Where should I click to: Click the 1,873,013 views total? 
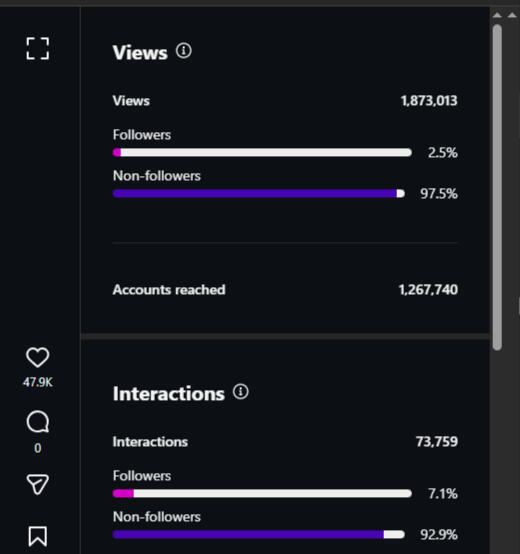[x=429, y=101]
